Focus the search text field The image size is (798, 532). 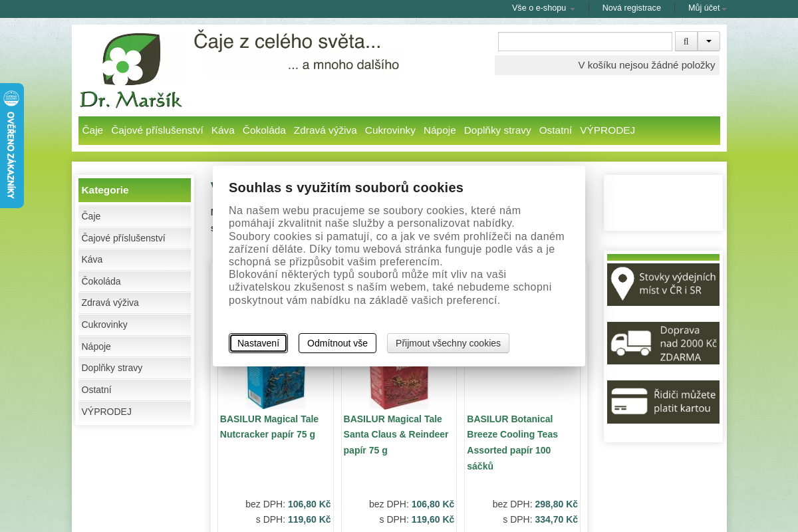[585, 41]
